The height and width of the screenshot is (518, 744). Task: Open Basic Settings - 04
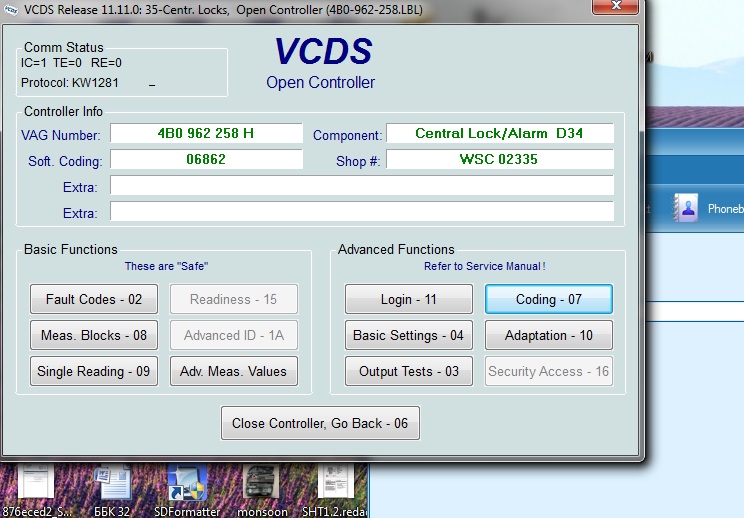409,335
